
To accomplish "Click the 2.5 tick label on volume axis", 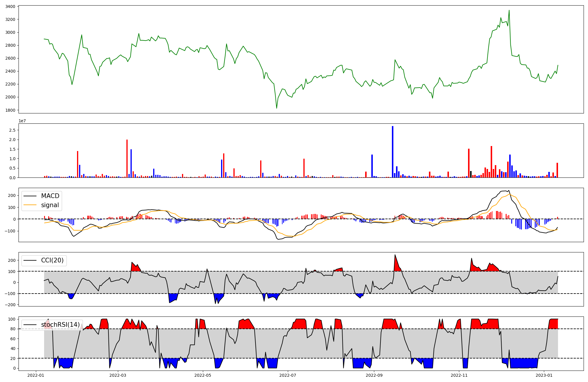I will pos(13,130).
